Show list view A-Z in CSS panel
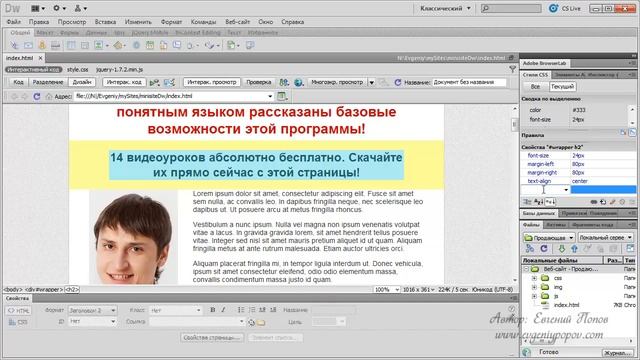 (538, 202)
